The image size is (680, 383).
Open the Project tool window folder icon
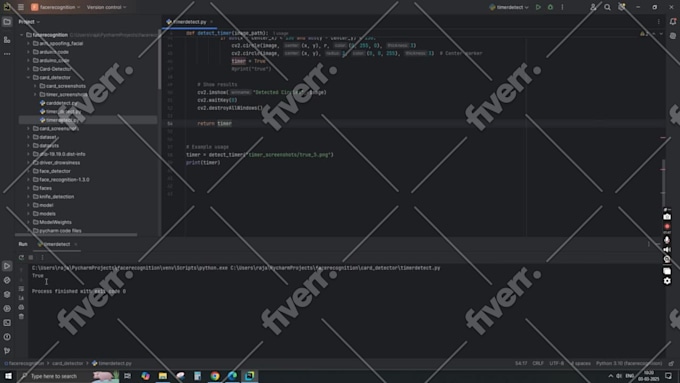point(7,22)
